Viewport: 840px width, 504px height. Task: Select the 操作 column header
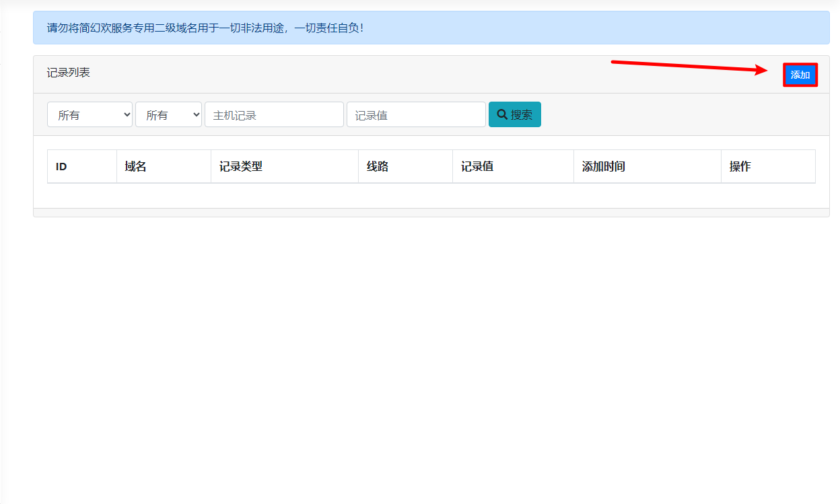click(740, 167)
